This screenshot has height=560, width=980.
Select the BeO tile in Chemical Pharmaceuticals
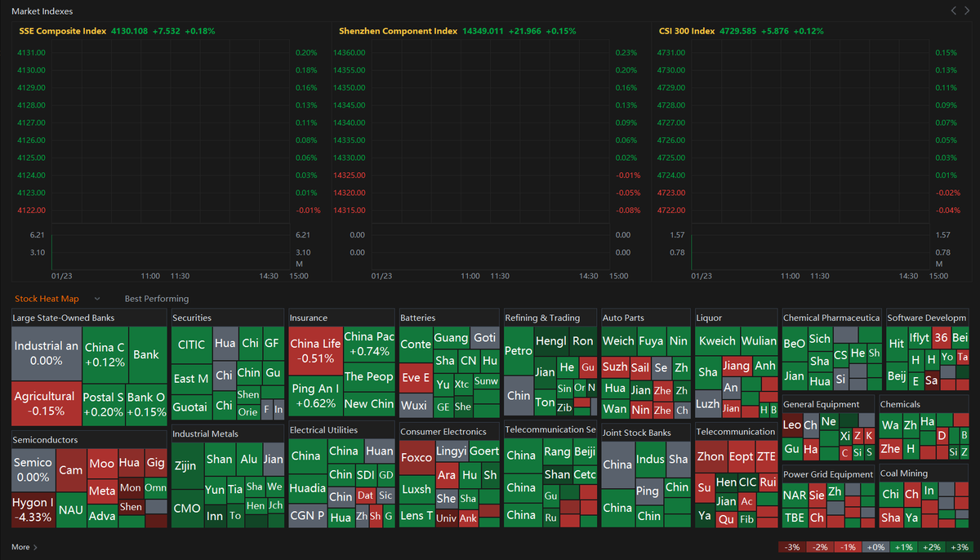795,344
